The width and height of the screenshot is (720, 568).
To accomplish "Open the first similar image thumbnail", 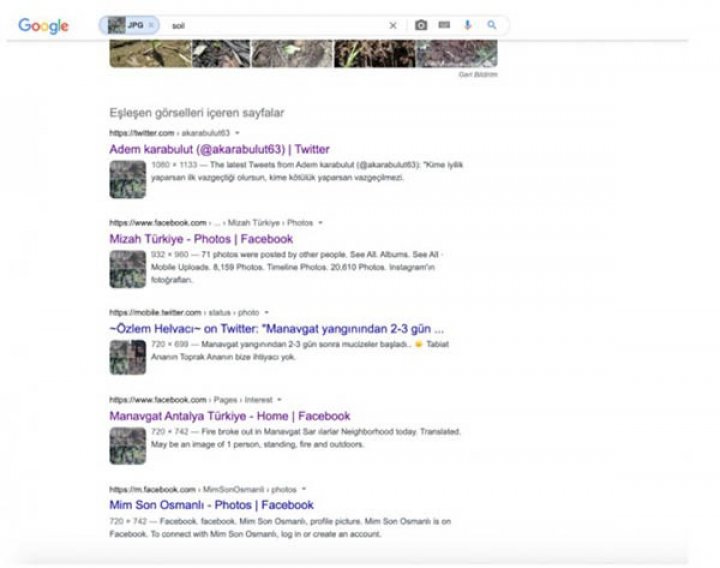I will (x=150, y=54).
